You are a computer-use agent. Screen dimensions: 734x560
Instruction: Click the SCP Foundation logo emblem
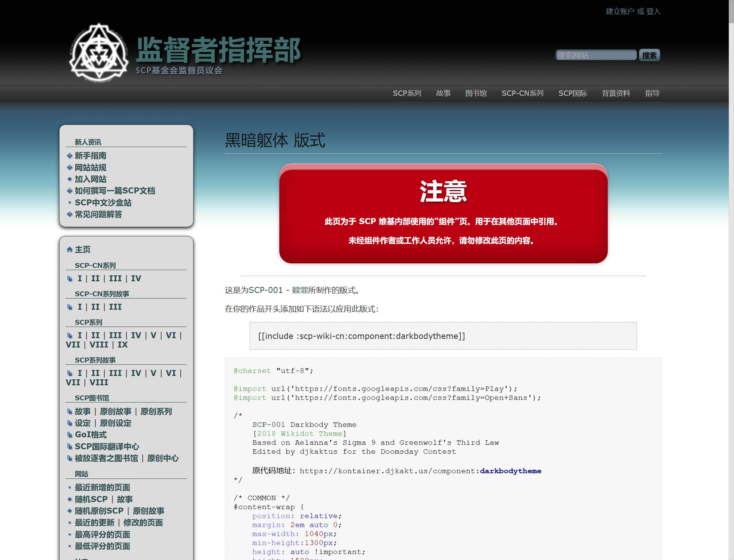point(99,52)
